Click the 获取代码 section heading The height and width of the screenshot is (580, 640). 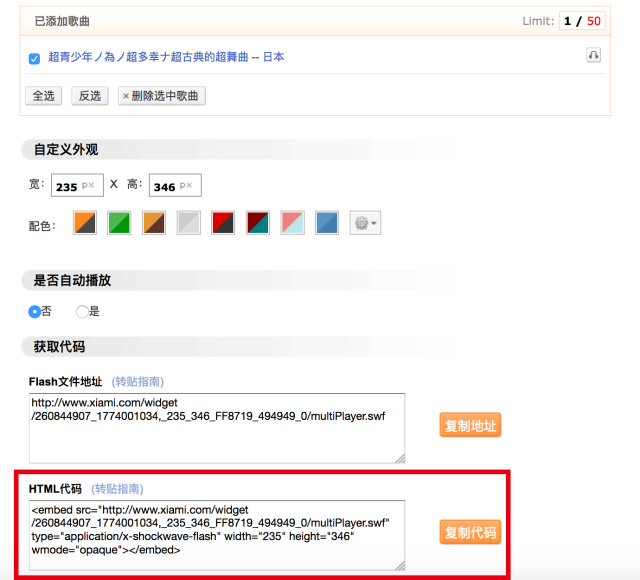point(59,347)
